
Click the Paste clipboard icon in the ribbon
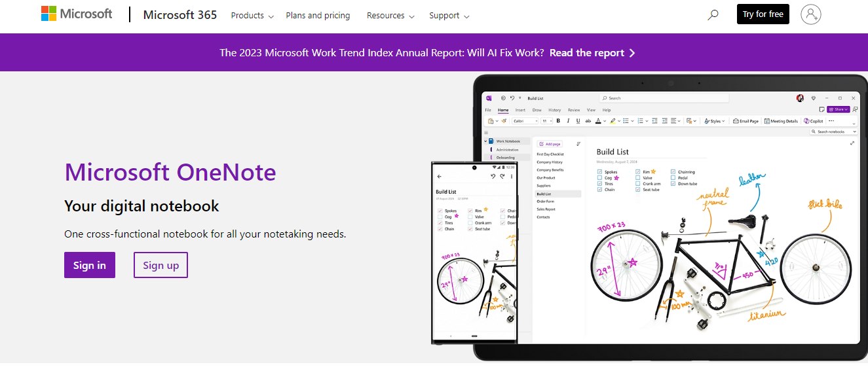tap(491, 121)
